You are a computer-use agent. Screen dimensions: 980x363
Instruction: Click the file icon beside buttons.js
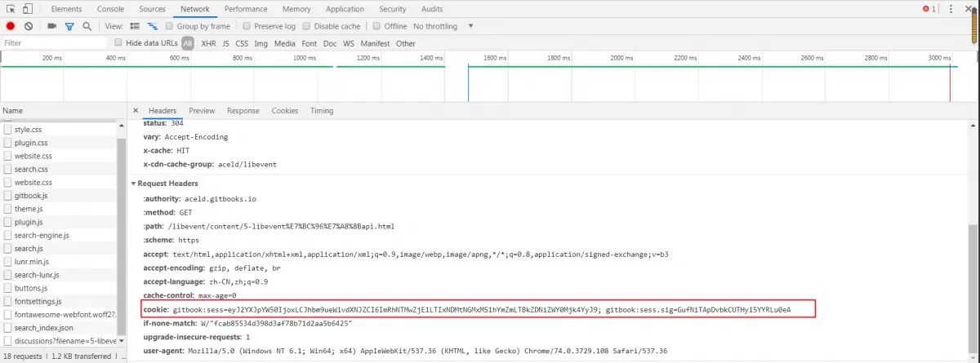[x=8, y=288]
